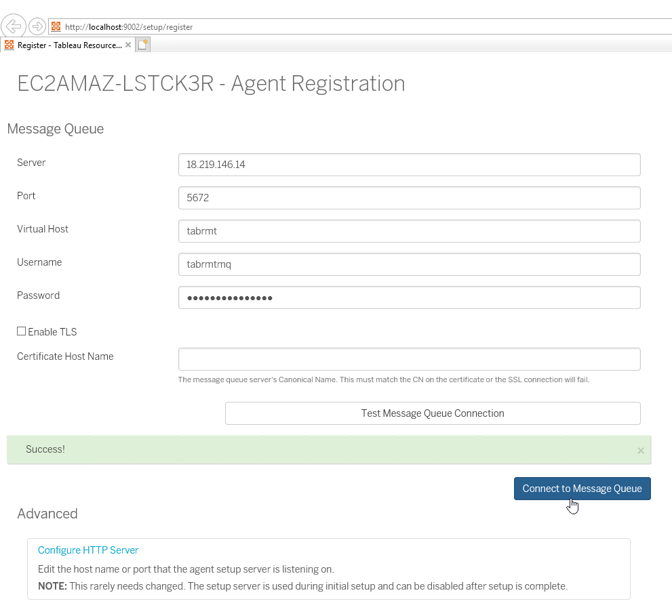Focus the Port input field
Viewport: 672px width, 616px height.
pos(409,197)
